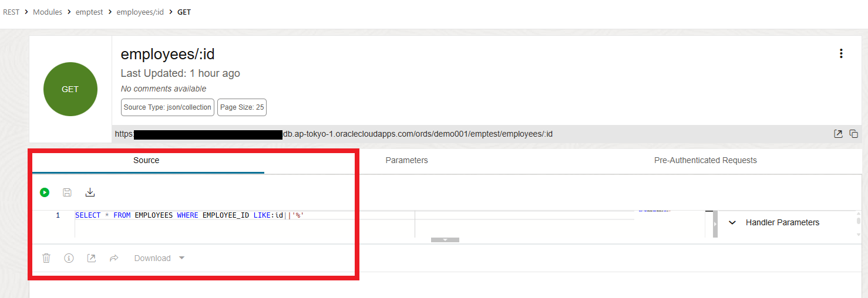Go to Modules in breadcrumb
868x298 pixels.
pyautogui.click(x=48, y=12)
